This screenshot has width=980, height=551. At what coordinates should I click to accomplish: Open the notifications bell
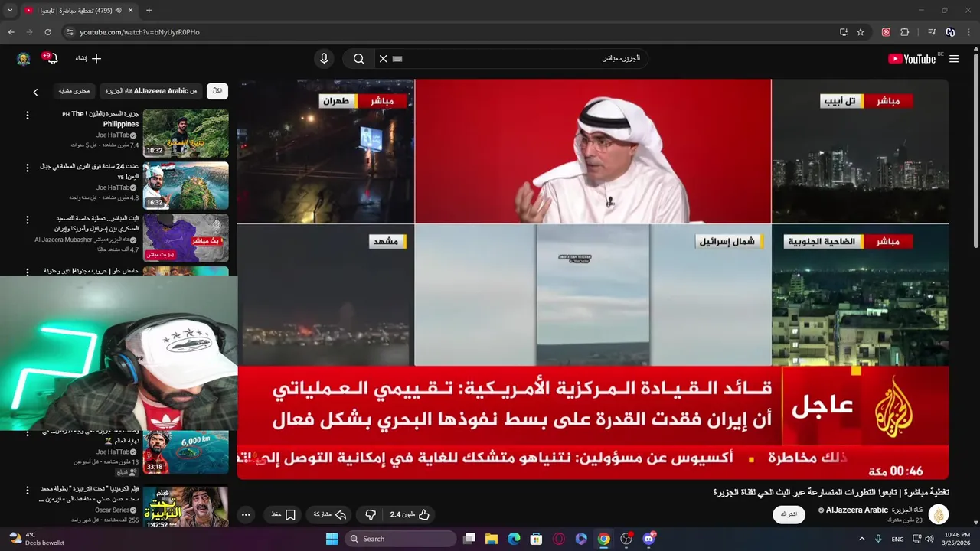51,59
